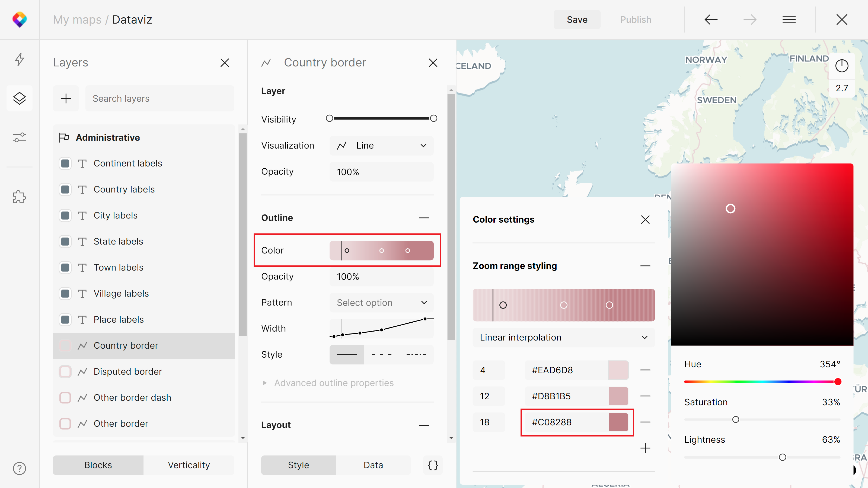
Task: Switch to the Verticality tab
Action: click(189, 465)
